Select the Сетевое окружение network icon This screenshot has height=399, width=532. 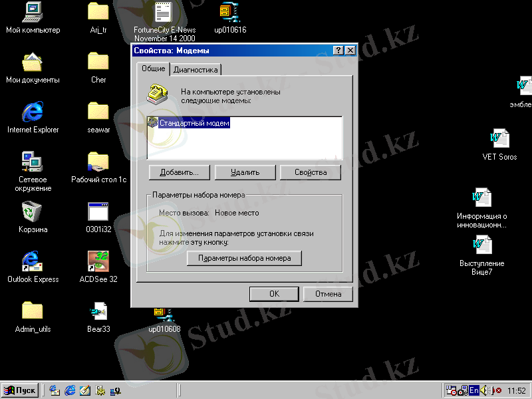pos(33,162)
